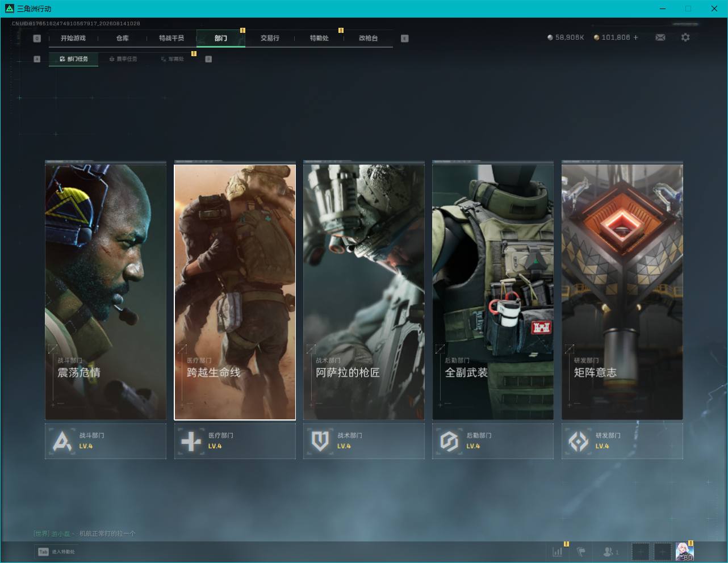Open the 交易行 tab
This screenshot has width=728, height=563.
click(x=270, y=38)
